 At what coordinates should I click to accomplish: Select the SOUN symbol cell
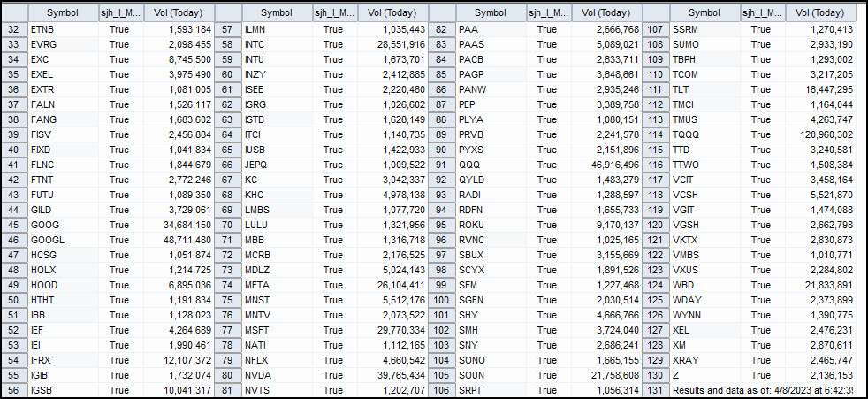point(491,375)
